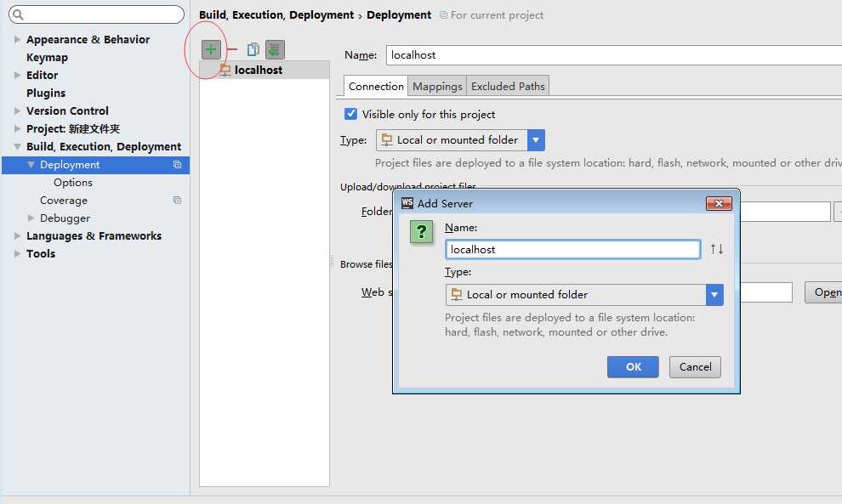Click the project-level icon next to Deployment

point(177,165)
